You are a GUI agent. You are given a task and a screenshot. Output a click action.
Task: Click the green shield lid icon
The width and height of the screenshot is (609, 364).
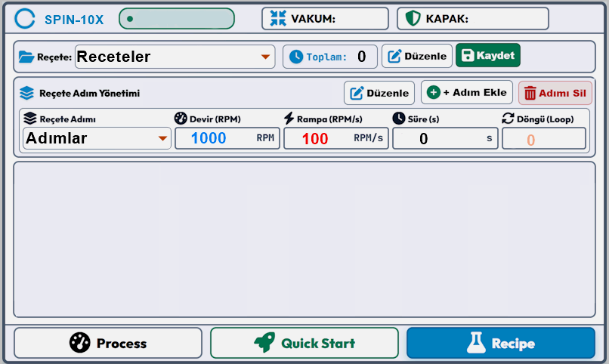pos(413,18)
